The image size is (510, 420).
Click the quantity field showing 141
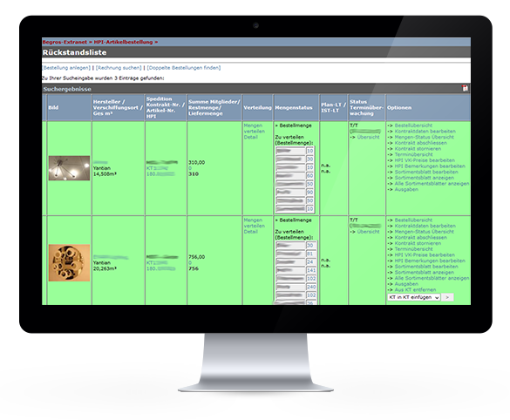pos(311,270)
